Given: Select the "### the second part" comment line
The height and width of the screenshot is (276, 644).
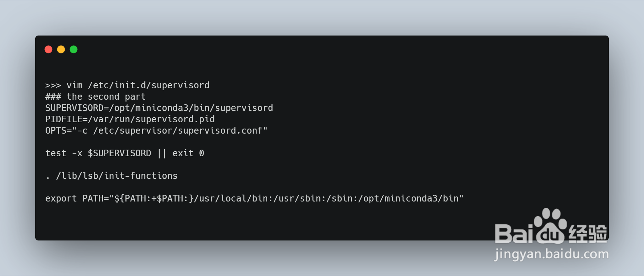Looking at the screenshot, I should pyautogui.click(x=95, y=97).
